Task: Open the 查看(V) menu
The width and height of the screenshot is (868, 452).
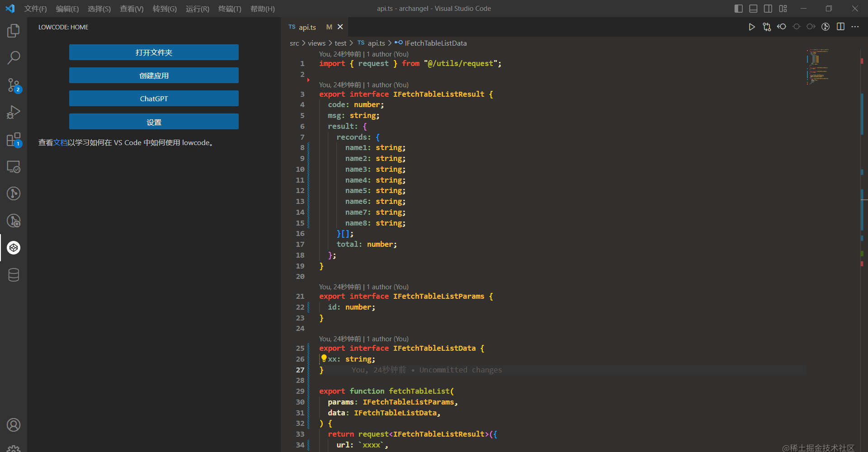Action: [132, 9]
